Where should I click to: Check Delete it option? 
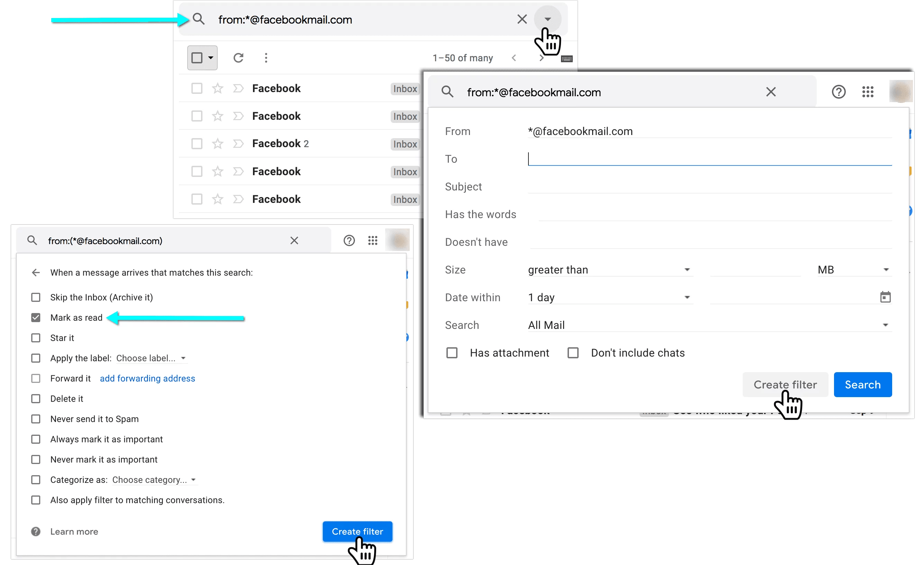36,399
